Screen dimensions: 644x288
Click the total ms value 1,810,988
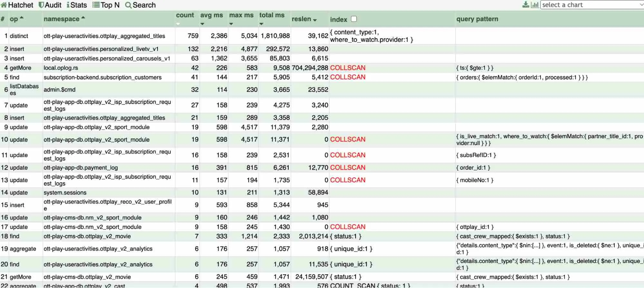[275, 36]
